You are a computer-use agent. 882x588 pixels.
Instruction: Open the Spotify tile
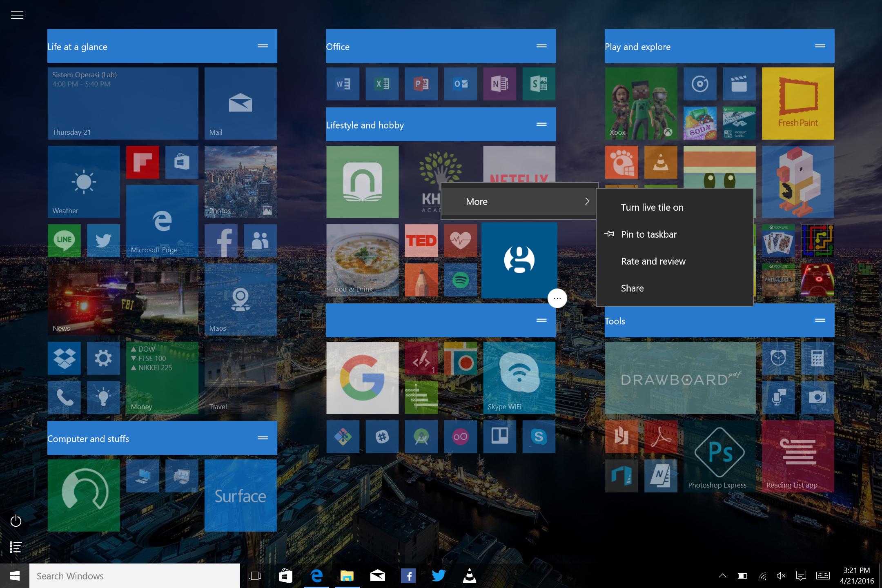460,280
